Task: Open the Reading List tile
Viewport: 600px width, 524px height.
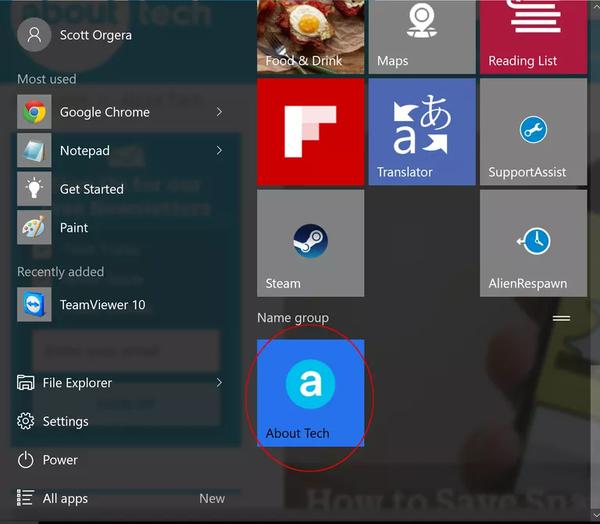Action: (x=533, y=37)
